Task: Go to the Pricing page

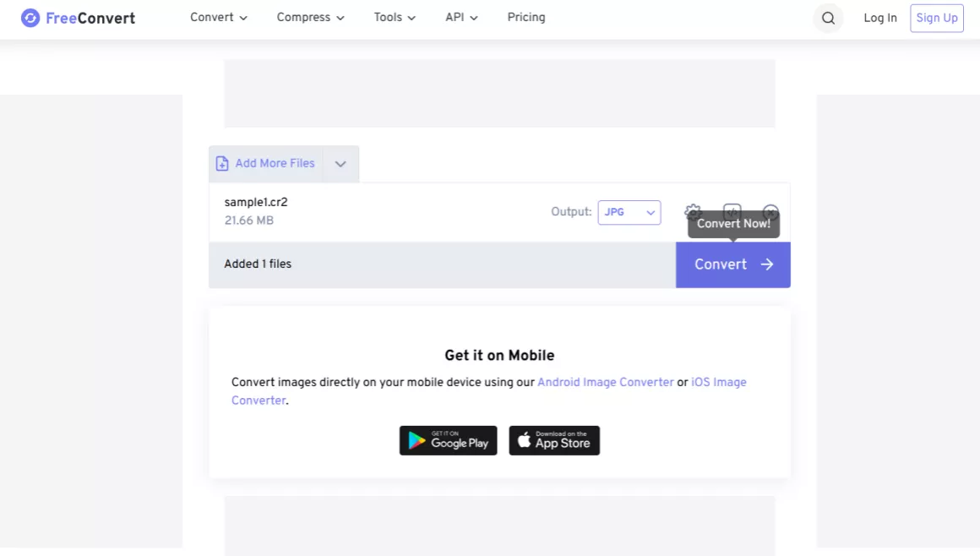Action: pos(526,17)
